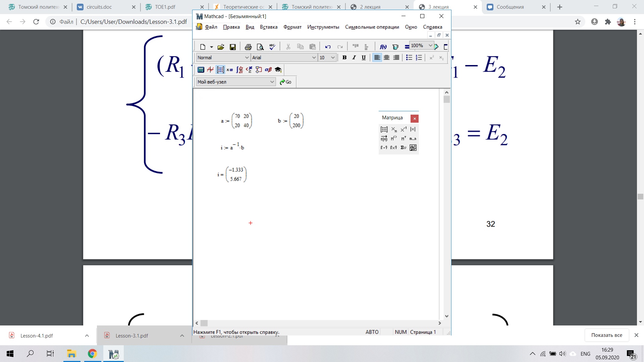Viewport: 644px width, 362px height.
Task: Select center text alignment
Action: (x=386, y=58)
